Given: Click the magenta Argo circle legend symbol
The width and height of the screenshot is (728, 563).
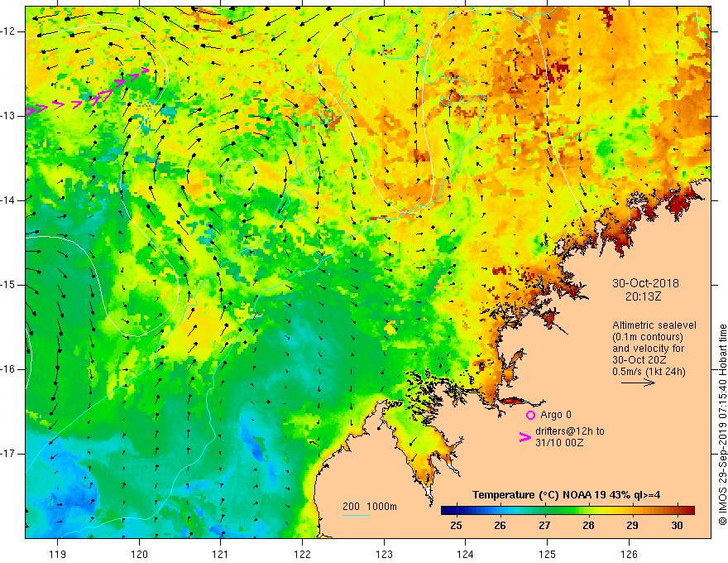Looking at the screenshot, I should (530, 415).
